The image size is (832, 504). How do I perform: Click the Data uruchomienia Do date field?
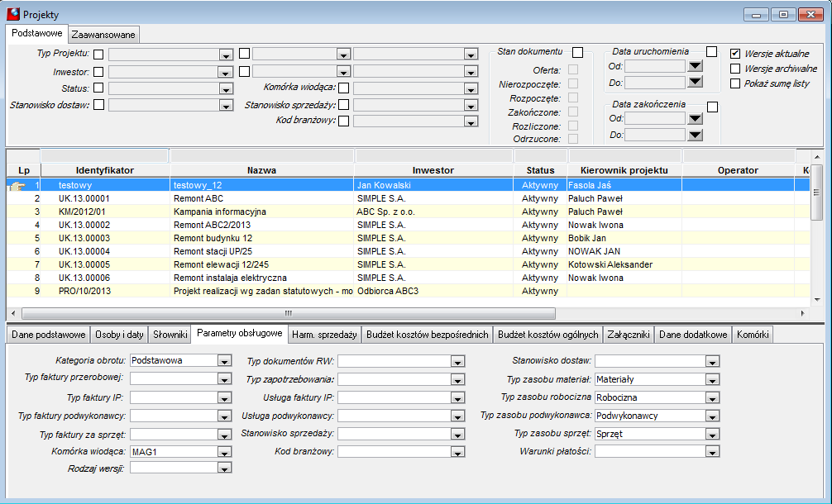click(655, 83)
